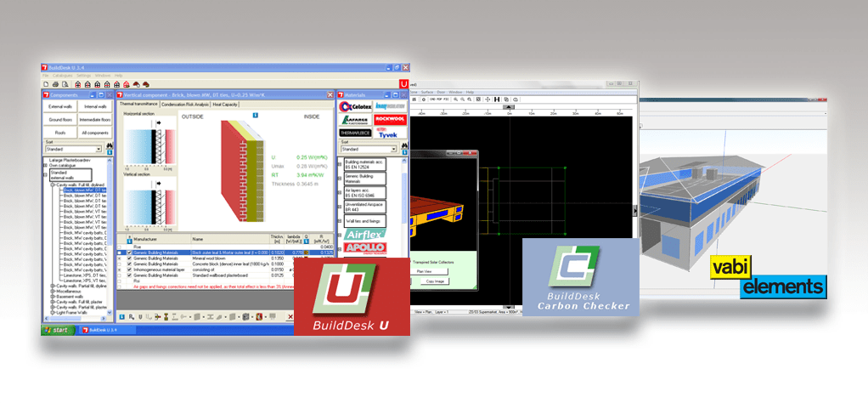Select the Knauf Insulation manufacturer logo
The height and width of the screenshot is (403, 868).
click(391, 106)
